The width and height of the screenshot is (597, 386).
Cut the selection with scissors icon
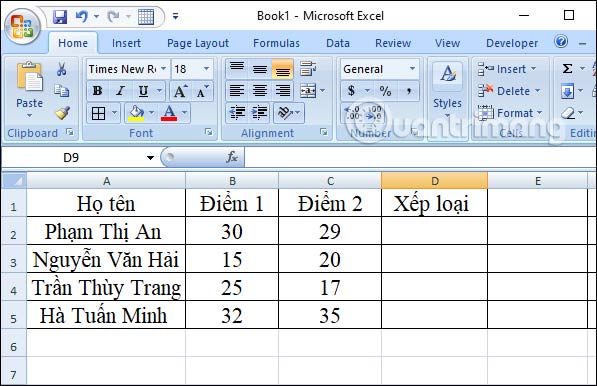pyautogui.click(x=61, y=69)
